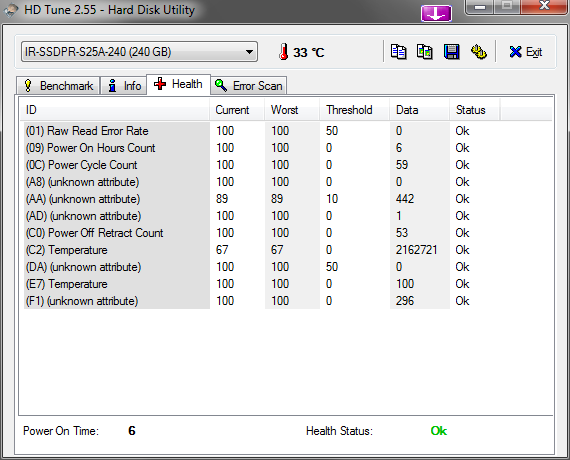Select the Health tab
Viewport: 570px width, 460px height.
pos(178,84)
